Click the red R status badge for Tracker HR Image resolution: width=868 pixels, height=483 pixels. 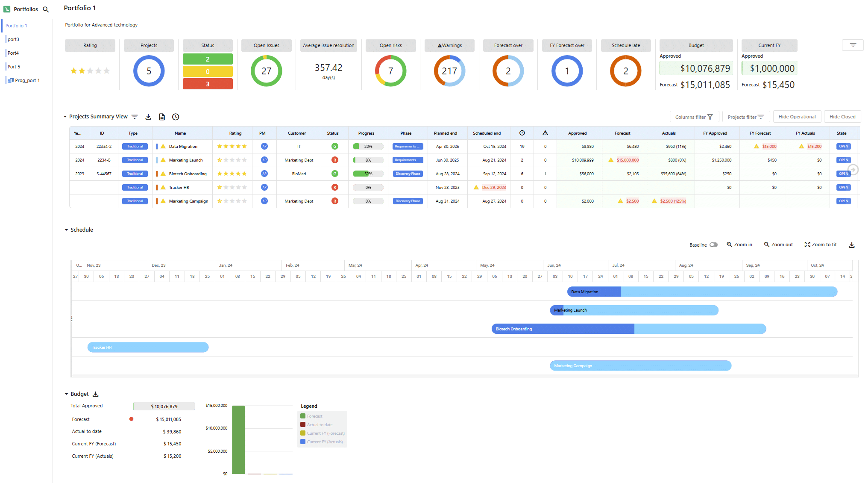(335, 187)
